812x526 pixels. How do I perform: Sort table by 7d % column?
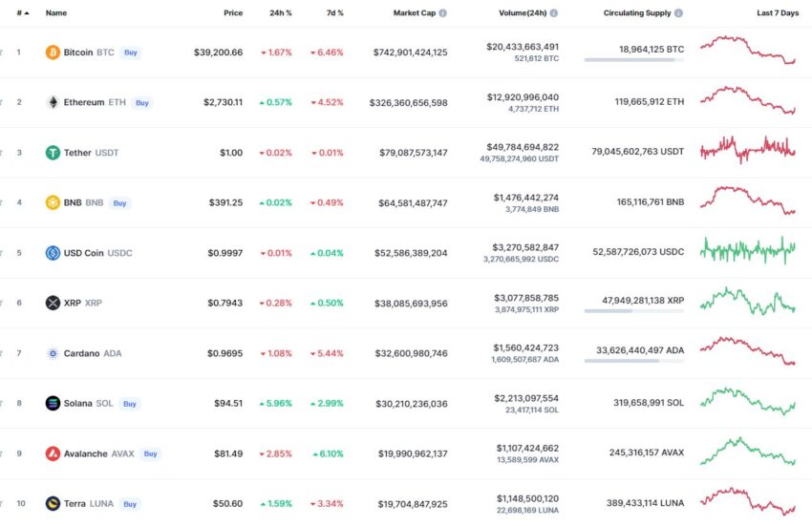(335, 13)
